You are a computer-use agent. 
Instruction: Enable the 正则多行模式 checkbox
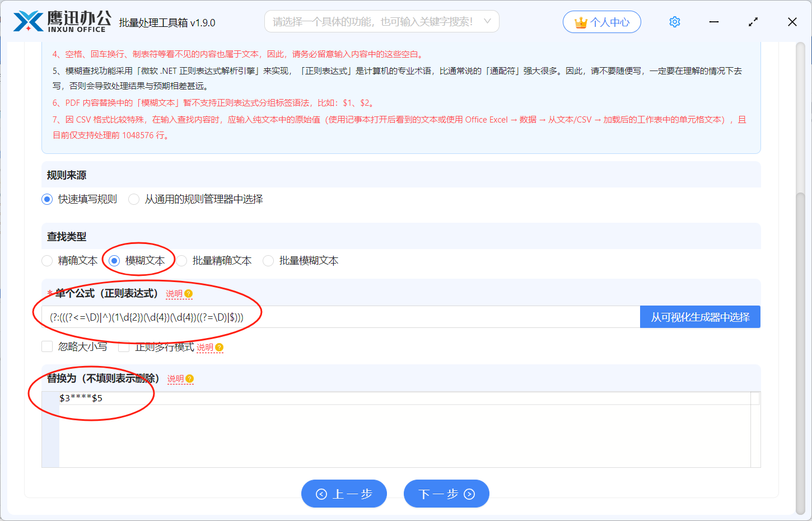pyautogui.click(x=124, y=346)
